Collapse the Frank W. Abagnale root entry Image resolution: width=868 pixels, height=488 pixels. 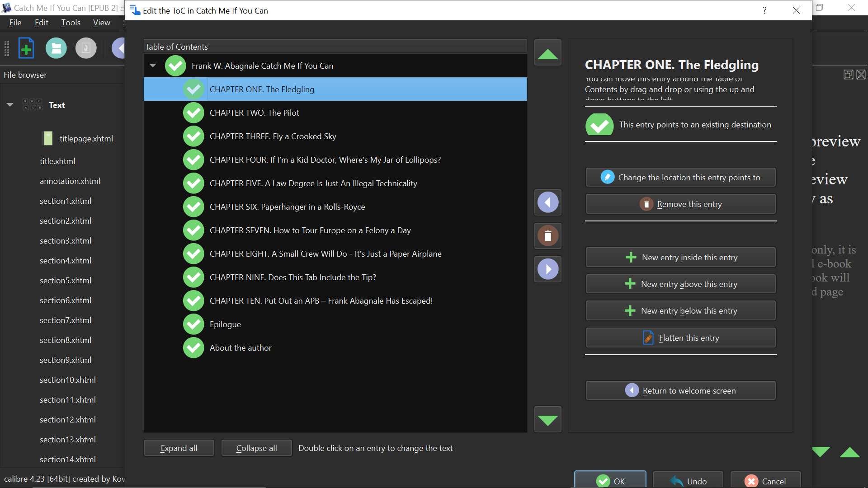pos(153,66)
